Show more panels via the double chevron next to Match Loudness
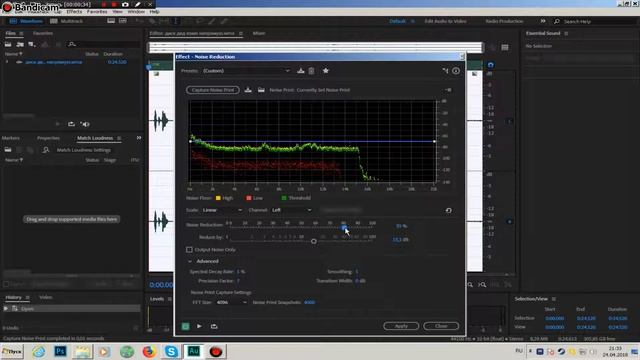Screen dimensions: 640x360 pyautogui.click(x=139, y=138)
